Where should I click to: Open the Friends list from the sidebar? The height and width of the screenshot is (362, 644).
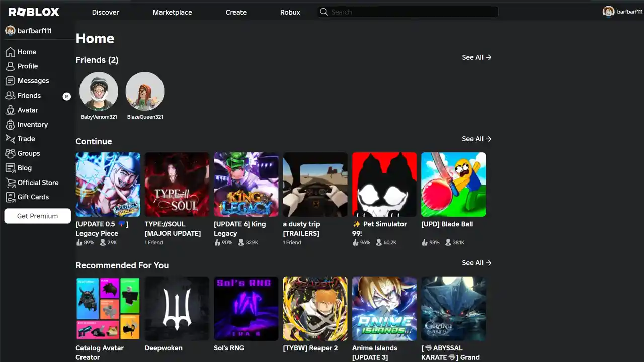29,95
